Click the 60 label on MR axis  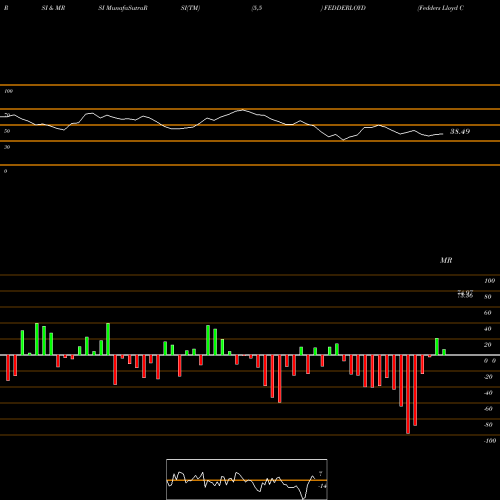487,313
